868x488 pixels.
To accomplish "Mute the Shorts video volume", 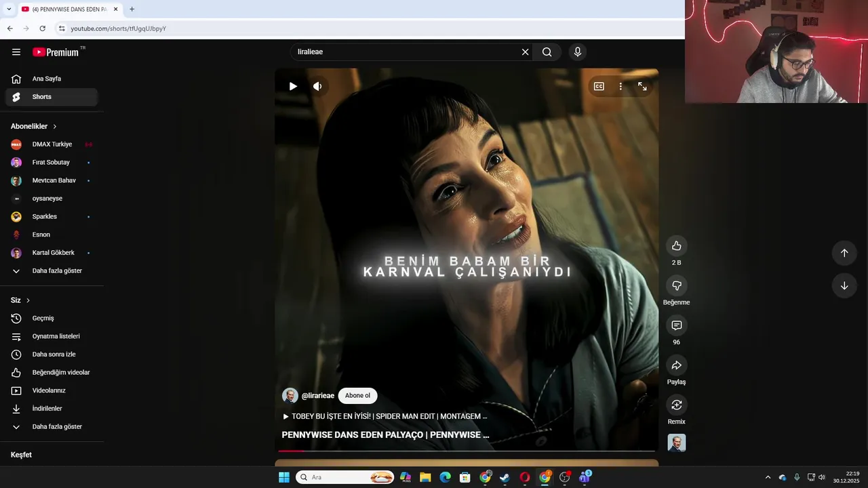I will click(317, 86).
